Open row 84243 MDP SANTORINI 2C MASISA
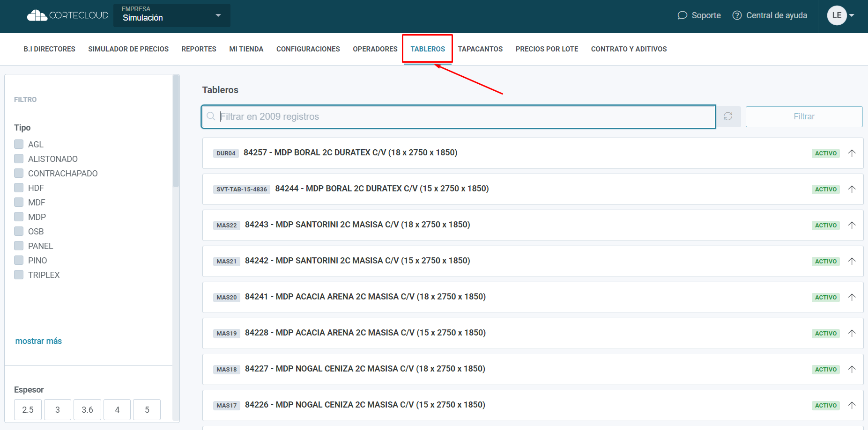The width and height of the screenshot is (868, 430). click(x=533, y=225)
